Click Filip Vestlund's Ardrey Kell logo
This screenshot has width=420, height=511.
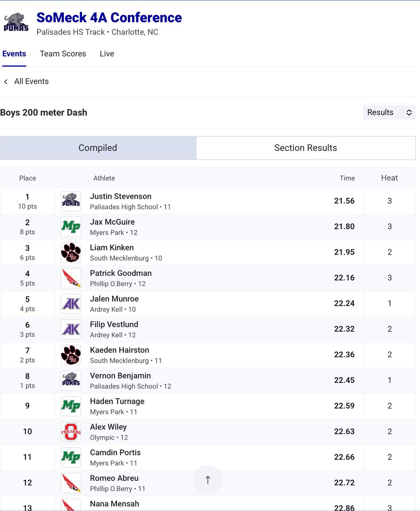(x=71, y=329)
